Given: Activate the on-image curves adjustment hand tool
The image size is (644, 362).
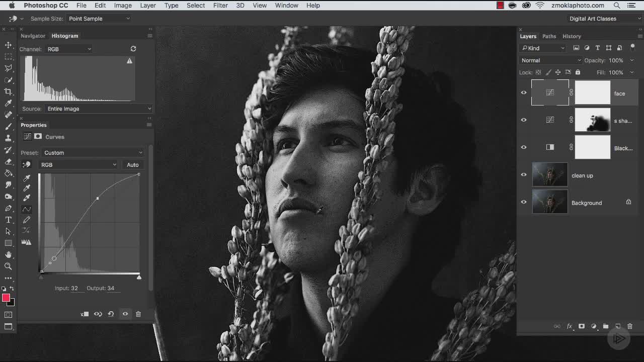Looking at the screenshot, I should coord(27,164).
